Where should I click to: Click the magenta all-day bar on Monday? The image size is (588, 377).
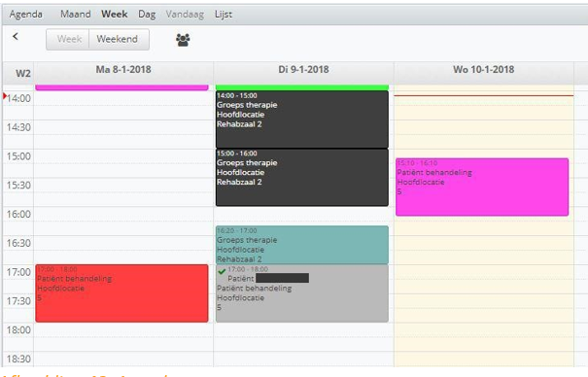pyautogui.click(x=121, y=87)
